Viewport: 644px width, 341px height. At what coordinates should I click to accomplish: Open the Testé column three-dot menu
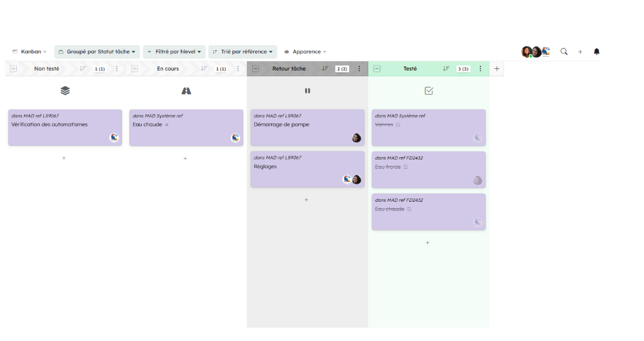pyautogui.click(x=480, y=69)
